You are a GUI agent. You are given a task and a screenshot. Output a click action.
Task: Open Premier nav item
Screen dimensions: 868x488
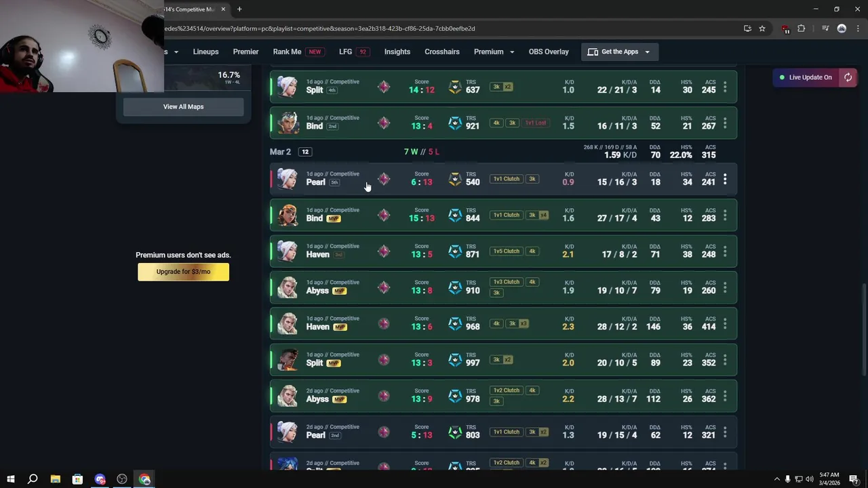pos(245,52)
